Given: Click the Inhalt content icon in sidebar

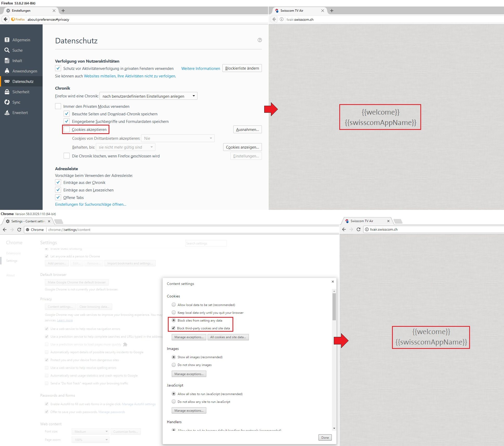Looking at the screenshot, I should click(7, 60).
